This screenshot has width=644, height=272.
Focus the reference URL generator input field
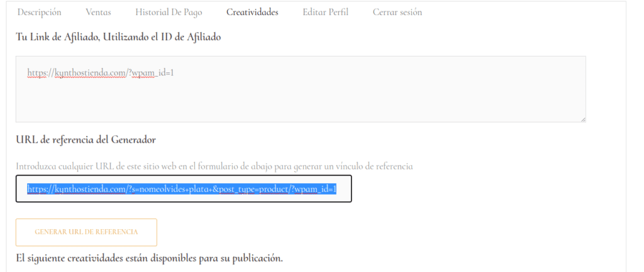coord(183,189)
